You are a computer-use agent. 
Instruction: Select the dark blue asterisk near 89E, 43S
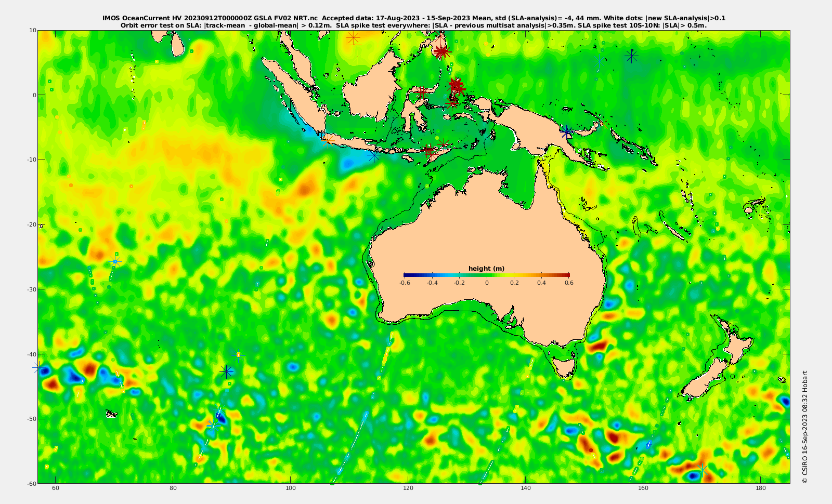click(226, 371)
